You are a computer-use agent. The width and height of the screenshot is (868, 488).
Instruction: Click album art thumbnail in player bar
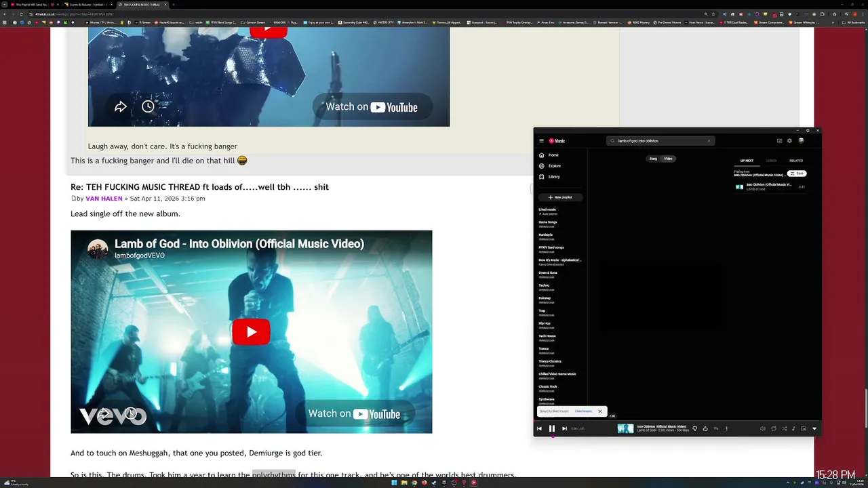(x=625, y=428)
